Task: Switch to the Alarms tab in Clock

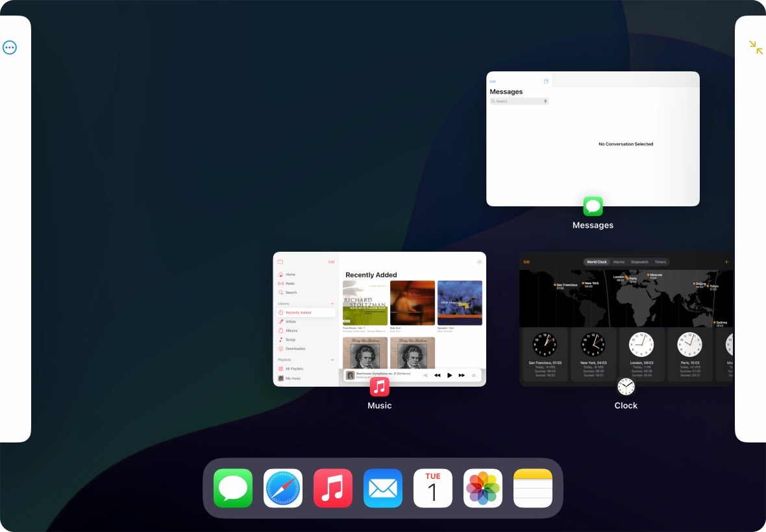Action: coord(619,261)
